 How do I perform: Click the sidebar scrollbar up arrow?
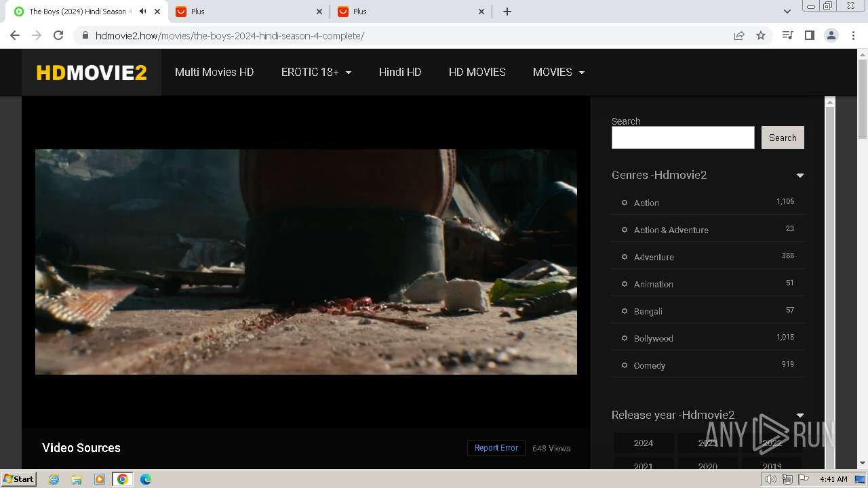[829, 102]
